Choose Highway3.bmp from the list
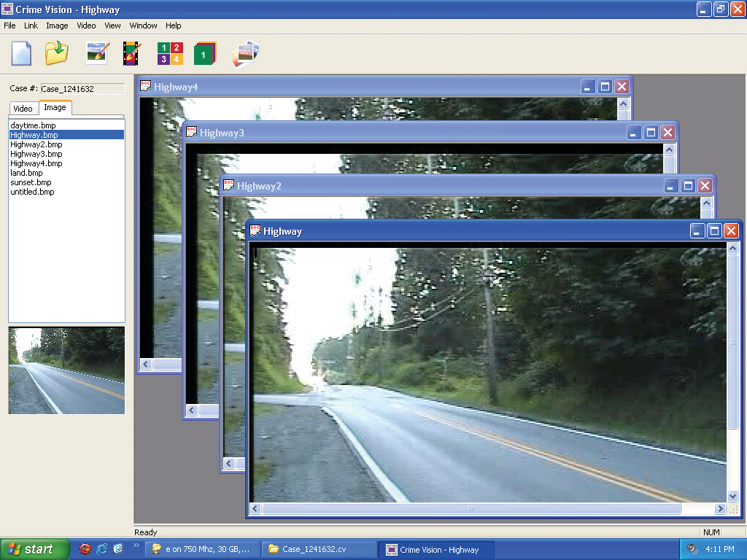This screenshot has height=560, width=747. [x=36, y=154]
